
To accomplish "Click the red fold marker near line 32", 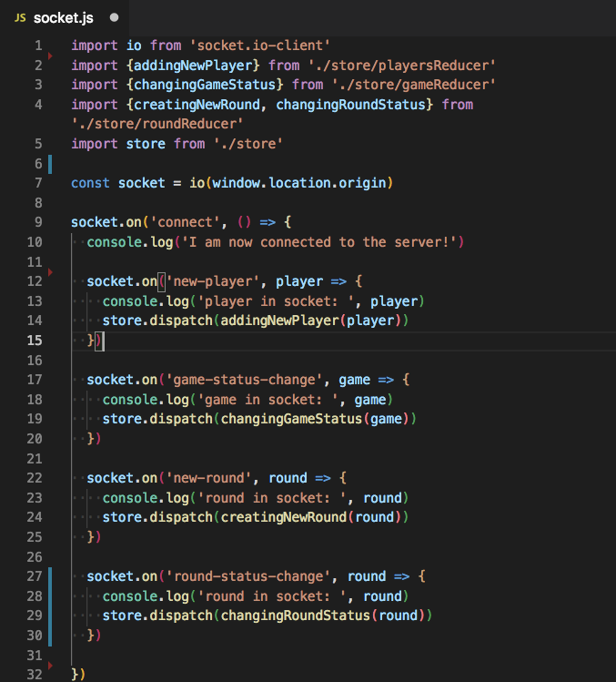I will tap(50, 666).
